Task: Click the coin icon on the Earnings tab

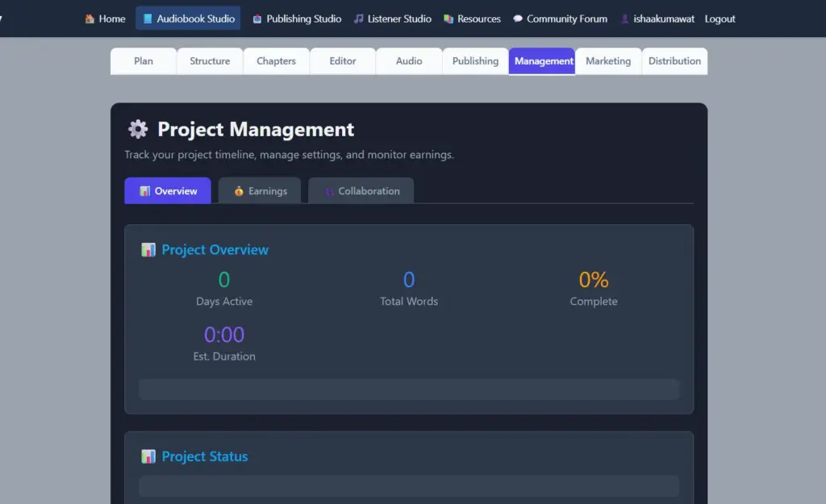Action: (240, 190)
